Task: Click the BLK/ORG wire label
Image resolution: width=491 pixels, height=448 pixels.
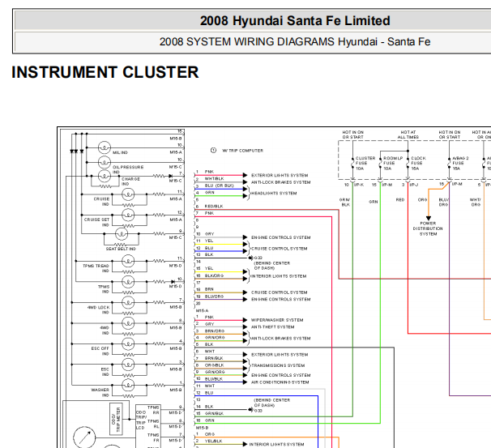Action: click(x=214, y=275)
